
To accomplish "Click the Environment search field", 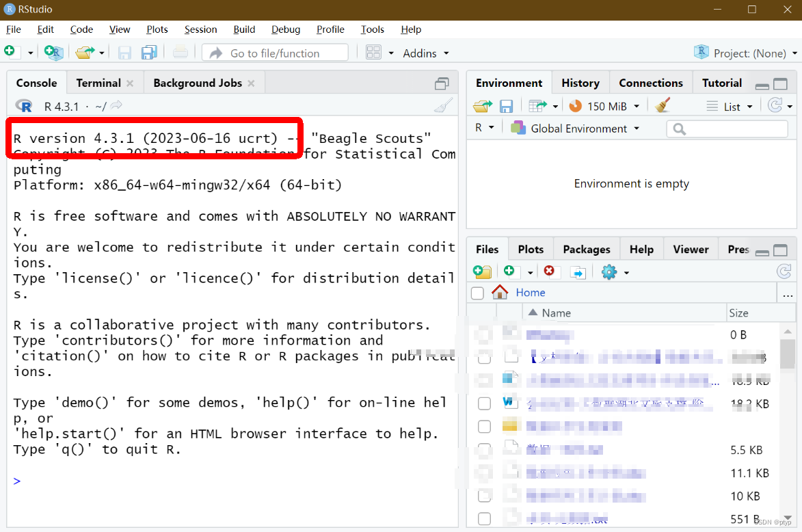I will (727, 129).
